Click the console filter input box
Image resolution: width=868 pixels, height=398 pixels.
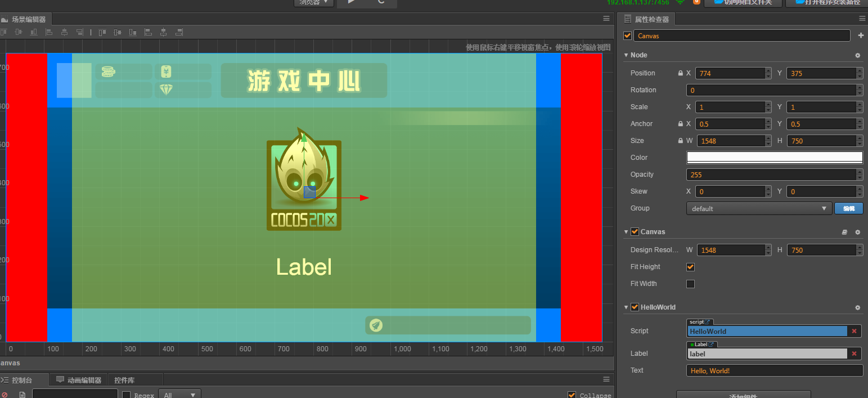point(75,394)
